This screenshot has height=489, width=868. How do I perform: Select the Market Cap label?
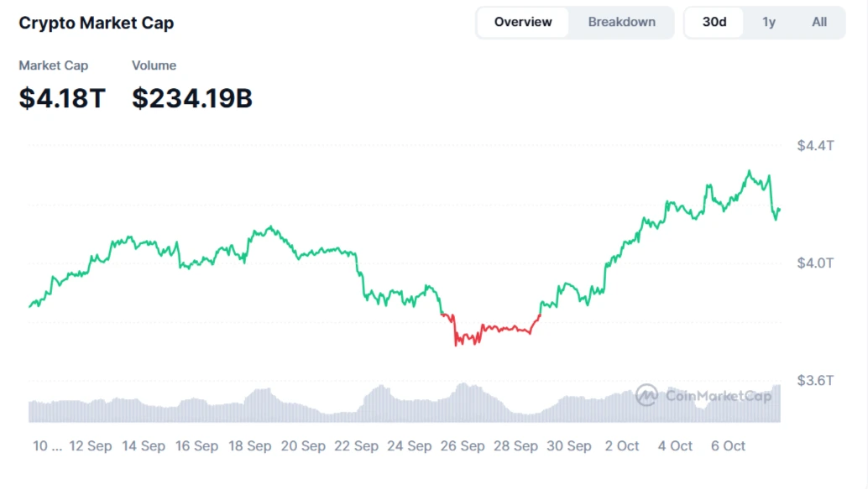pyautogui.click(x=53, y=65)
